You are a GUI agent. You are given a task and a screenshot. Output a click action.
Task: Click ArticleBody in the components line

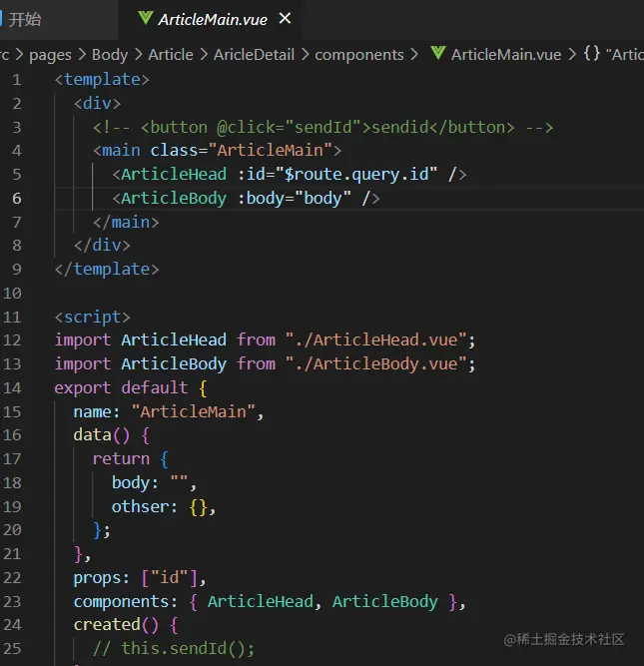click(x=384, y=601)
